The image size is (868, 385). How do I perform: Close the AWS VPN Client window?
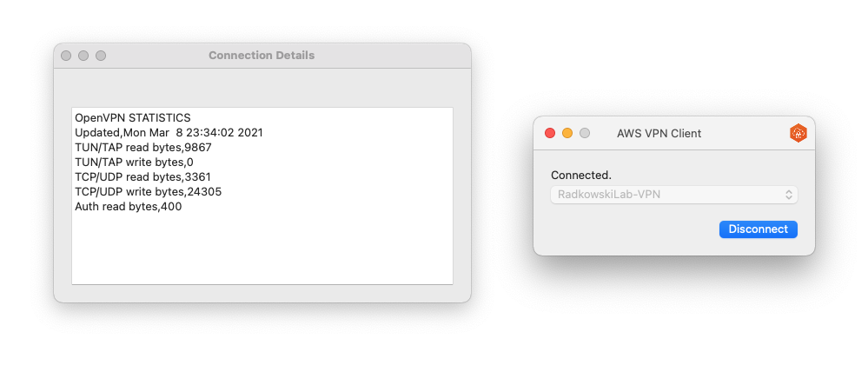click(549, 133)
